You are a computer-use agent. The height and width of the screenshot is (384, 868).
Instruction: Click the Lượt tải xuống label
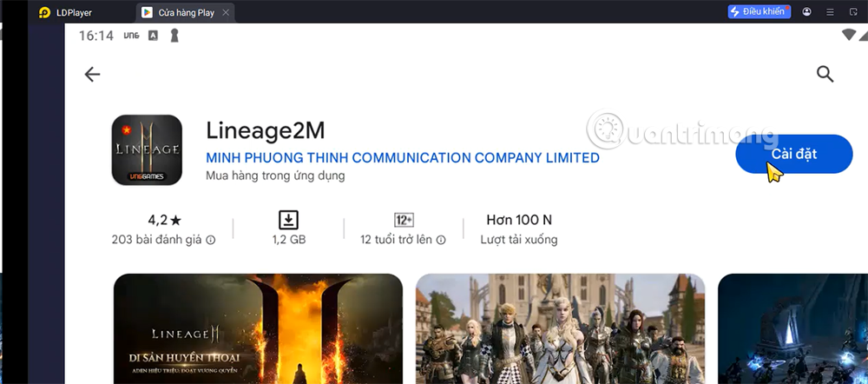[519, 240]
